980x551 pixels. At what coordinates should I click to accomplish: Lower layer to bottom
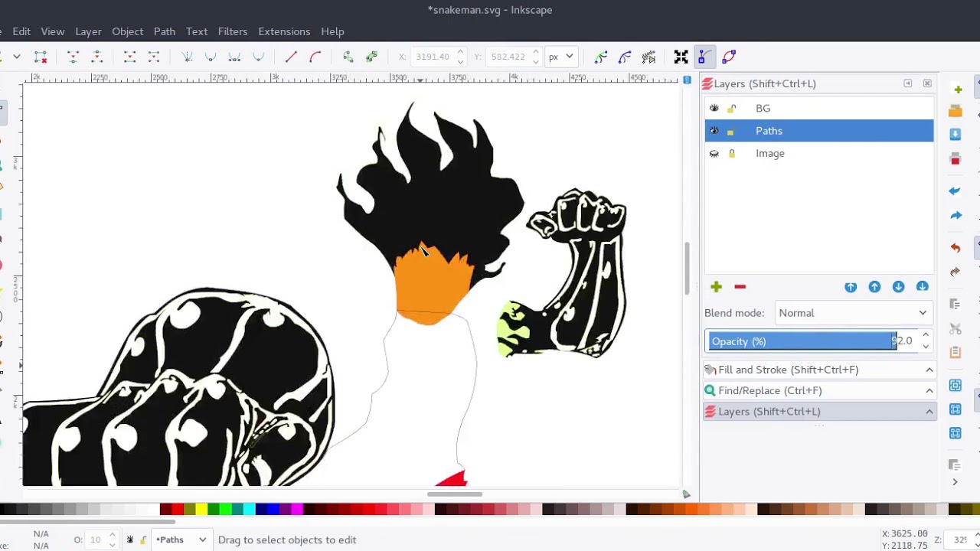pyautogui.click(x=922, y=287)
